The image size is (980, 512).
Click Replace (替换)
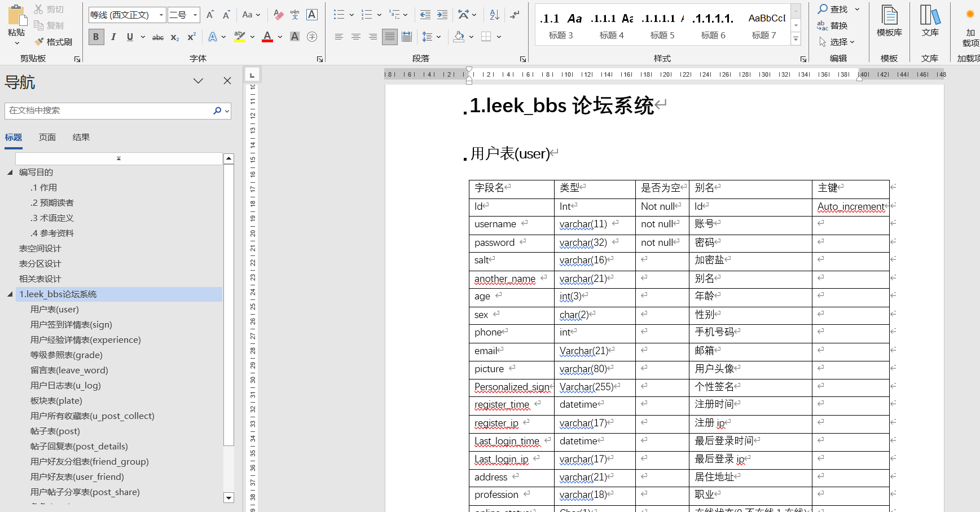833,25
